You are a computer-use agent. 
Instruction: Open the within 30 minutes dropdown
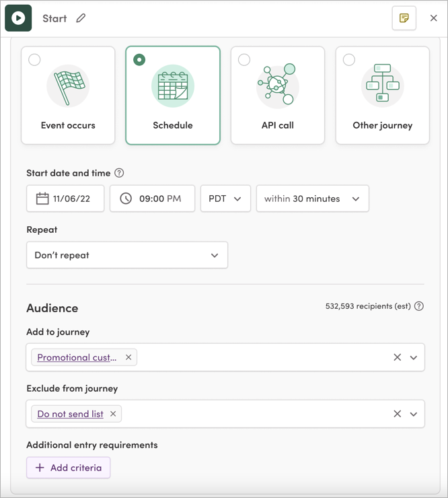[x=312, y=199]
